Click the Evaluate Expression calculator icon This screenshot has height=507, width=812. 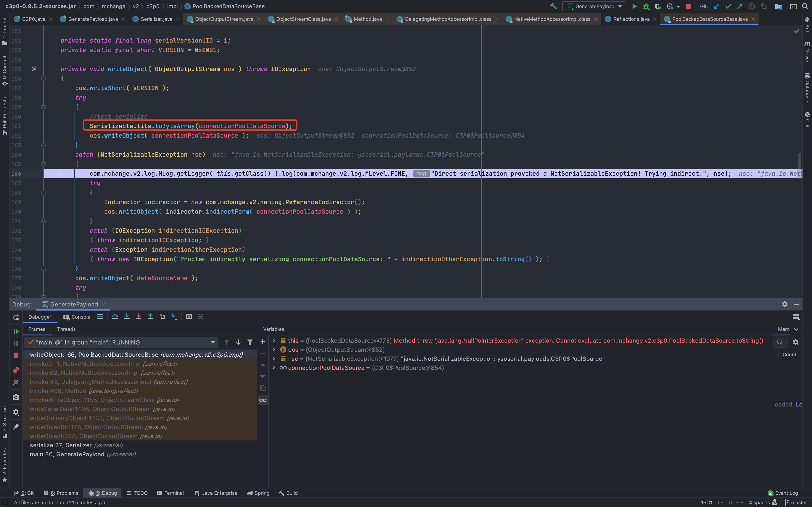pyautogui.click(x=189, y=317)
